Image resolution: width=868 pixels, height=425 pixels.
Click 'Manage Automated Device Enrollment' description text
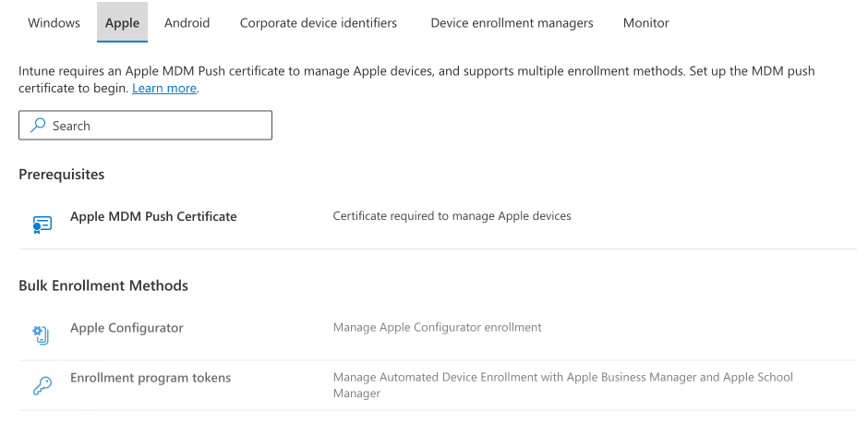coord(563,385)
